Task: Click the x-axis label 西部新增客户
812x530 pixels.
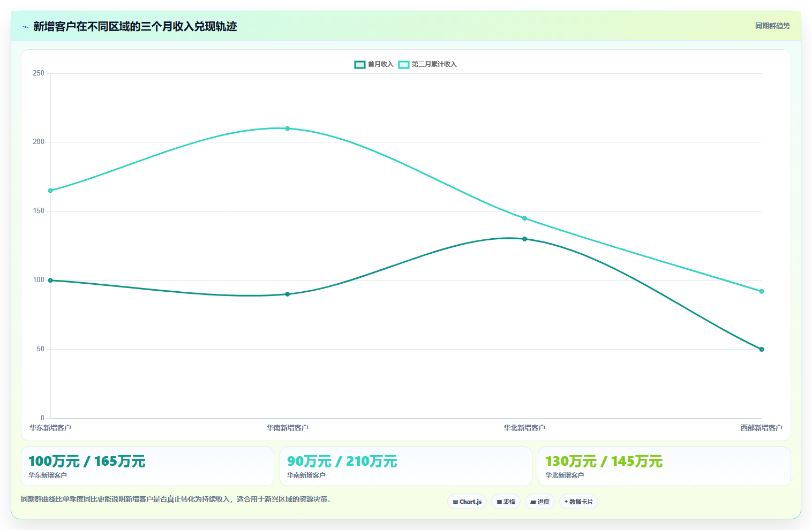Action: click(761, 428)
